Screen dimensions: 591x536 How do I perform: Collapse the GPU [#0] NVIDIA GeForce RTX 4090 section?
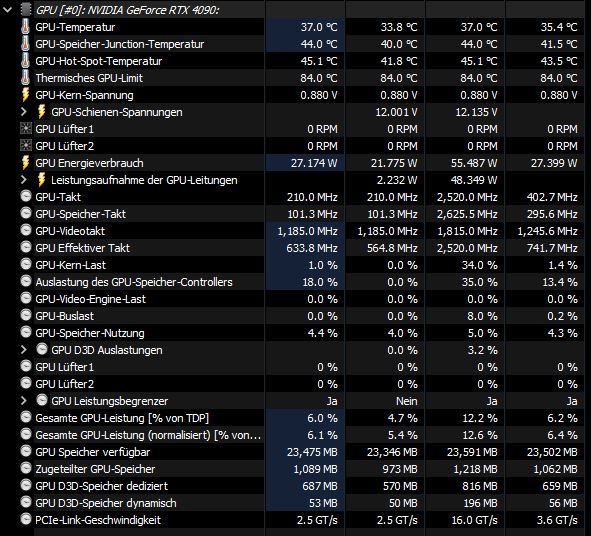point(8,10)
